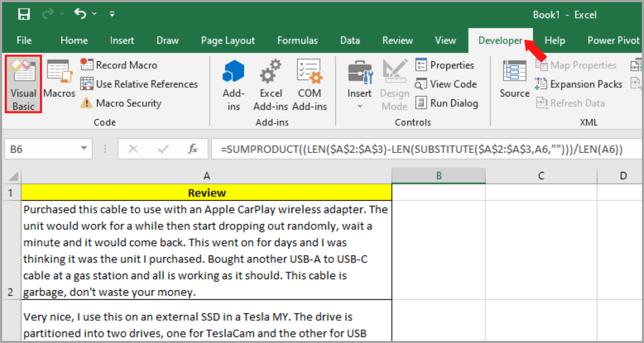Enable Design Mode in Controls group
The image size is (644, 343).
(x=394, y=84)
